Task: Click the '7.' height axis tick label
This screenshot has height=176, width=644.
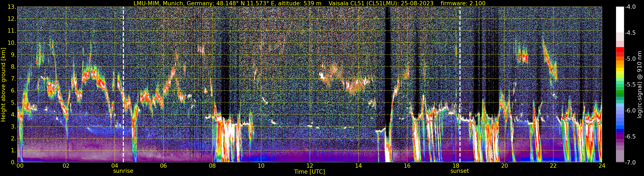Action: pos(13,79)
